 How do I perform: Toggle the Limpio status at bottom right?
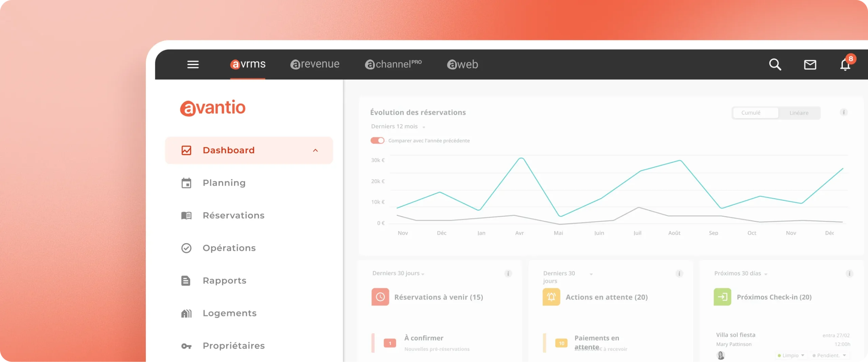tap(791, 355)
